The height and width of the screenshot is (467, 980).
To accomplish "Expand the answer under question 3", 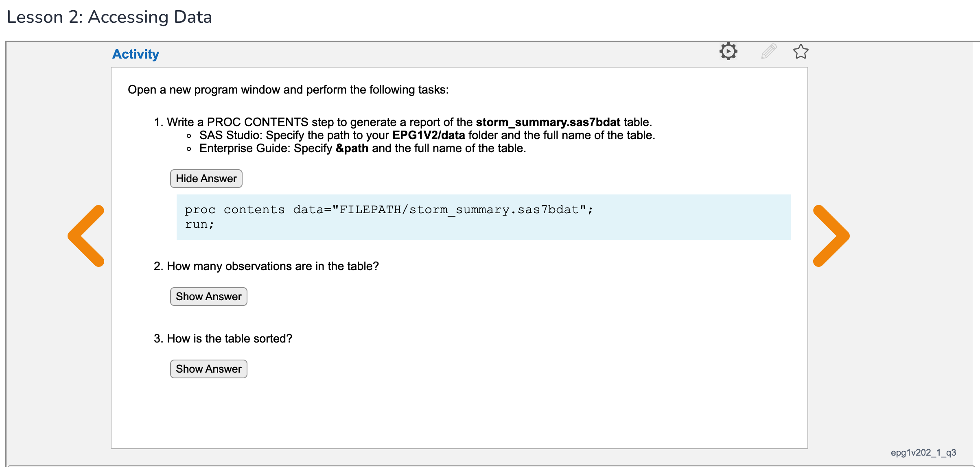I will tap(208, 369).
